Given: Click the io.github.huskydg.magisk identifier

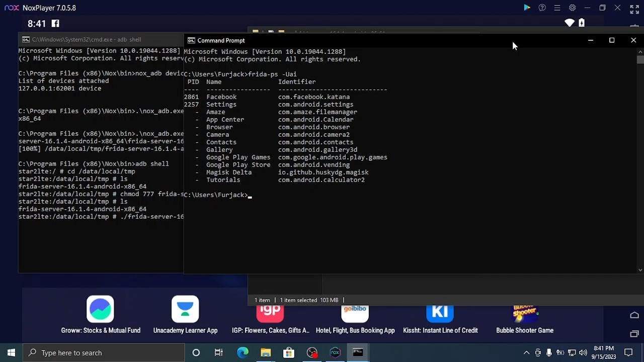Looking at the screenshot, I should 324,172.
